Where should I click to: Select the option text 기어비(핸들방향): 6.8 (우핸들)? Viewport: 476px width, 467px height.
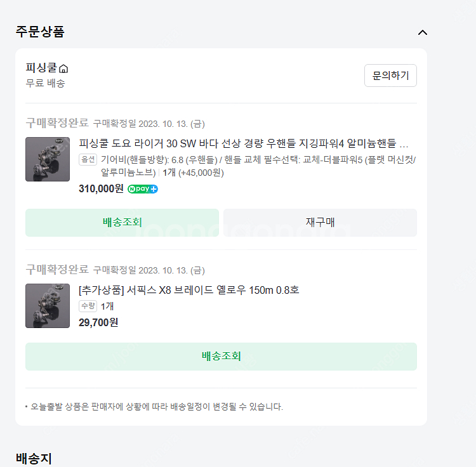159,160
